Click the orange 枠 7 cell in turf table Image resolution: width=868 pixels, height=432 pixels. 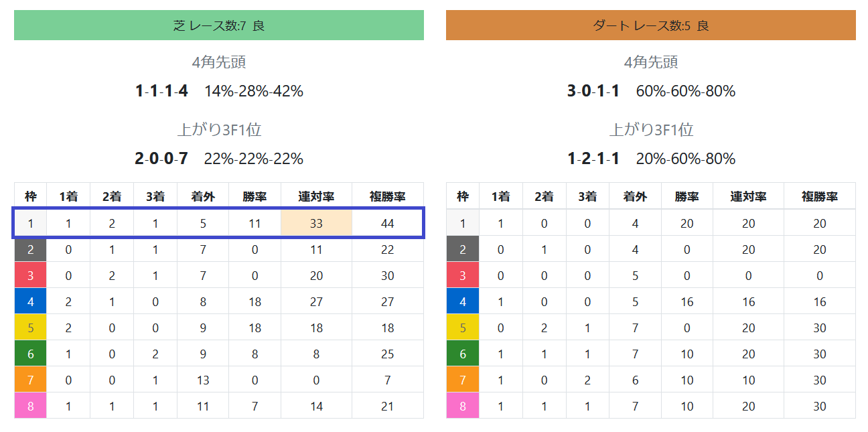(x=31, y=380)
